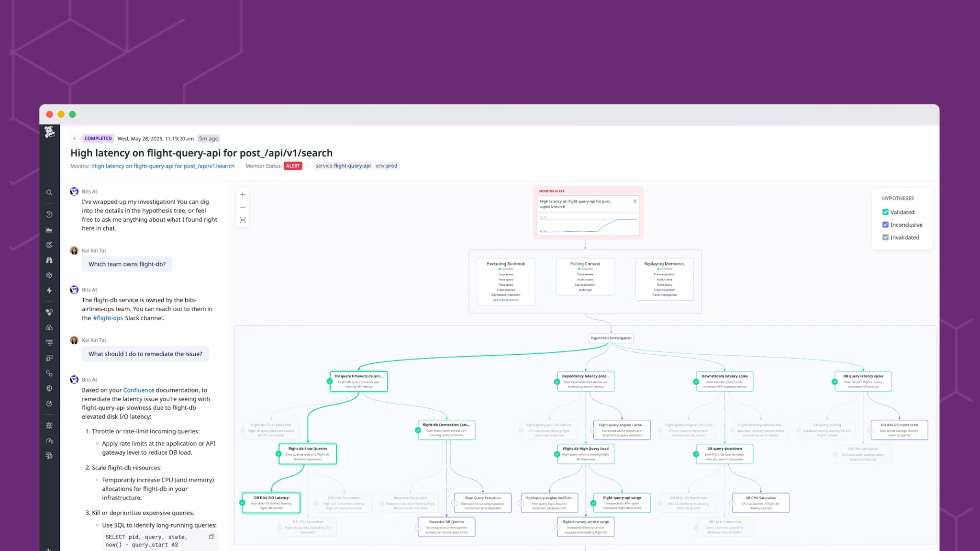Expand 'and 3 more actions' in Executing Runbook

tap(506, 300)
